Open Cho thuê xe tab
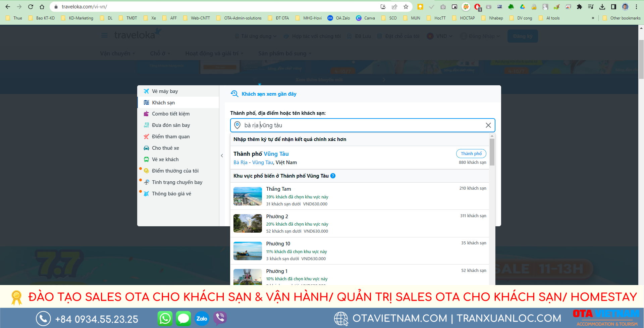Viewport: 644px width, 328px height. click(178, 148)
